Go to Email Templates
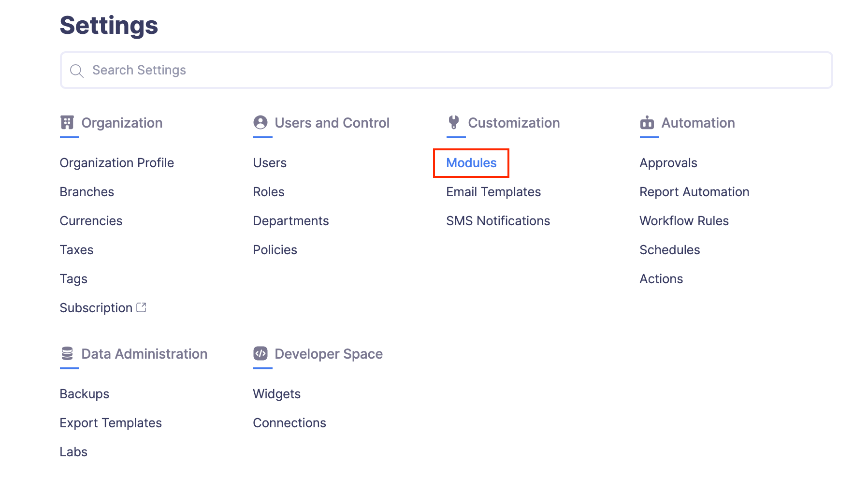Screen dimensions: 868x494 tap(493, 192)
